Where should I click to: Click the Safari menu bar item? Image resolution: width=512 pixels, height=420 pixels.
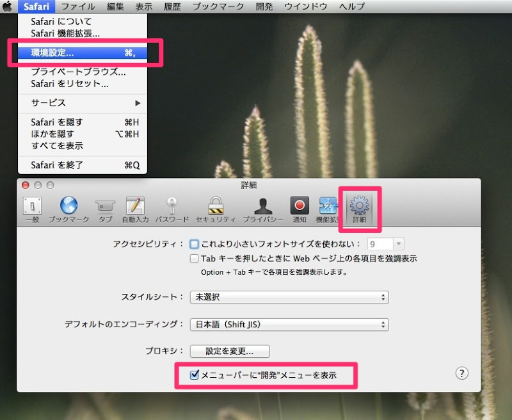pos(36,6)
